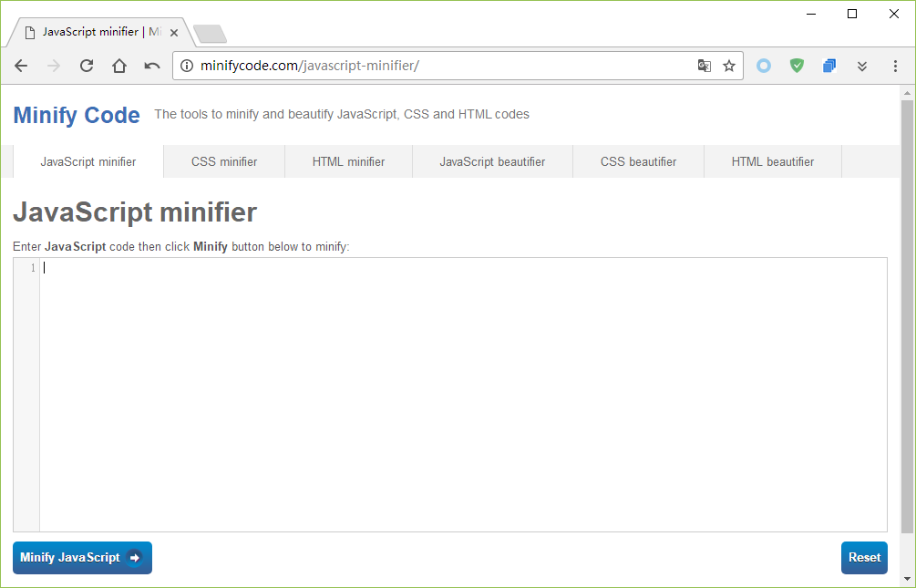Click the scrollbar up arrow
Image resolution: width=916 pixels, height=588 pixels.
pyautogui.click(x=907, y=92)
